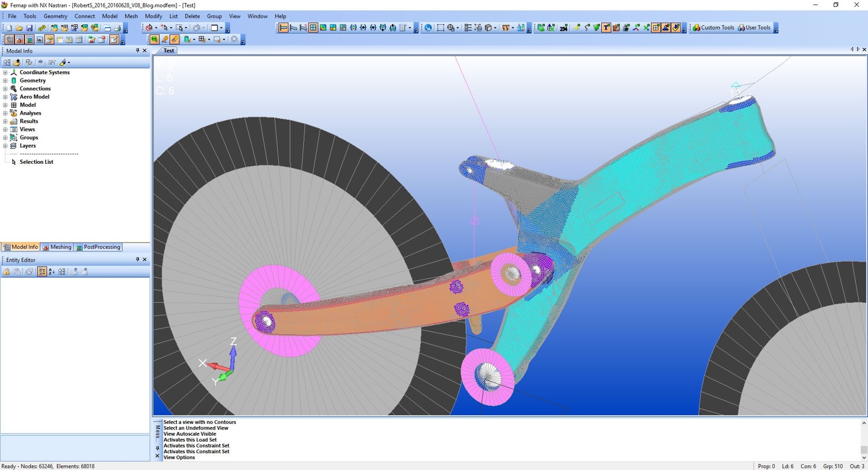Select the Test view tab
868x470 pixels.
(168, 50)
